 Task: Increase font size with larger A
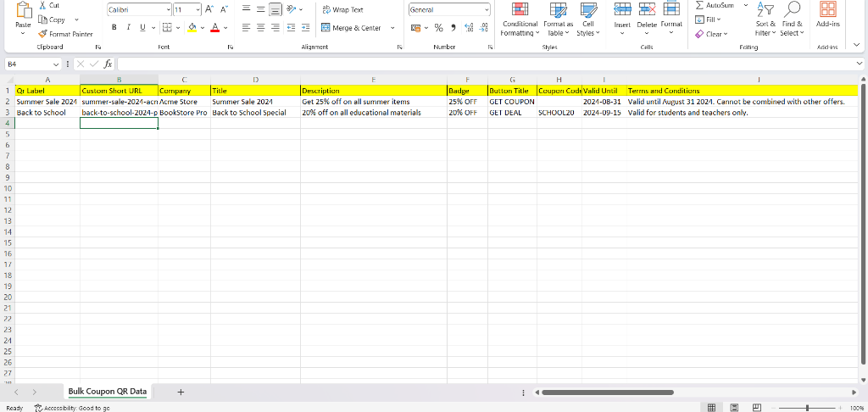209,9
